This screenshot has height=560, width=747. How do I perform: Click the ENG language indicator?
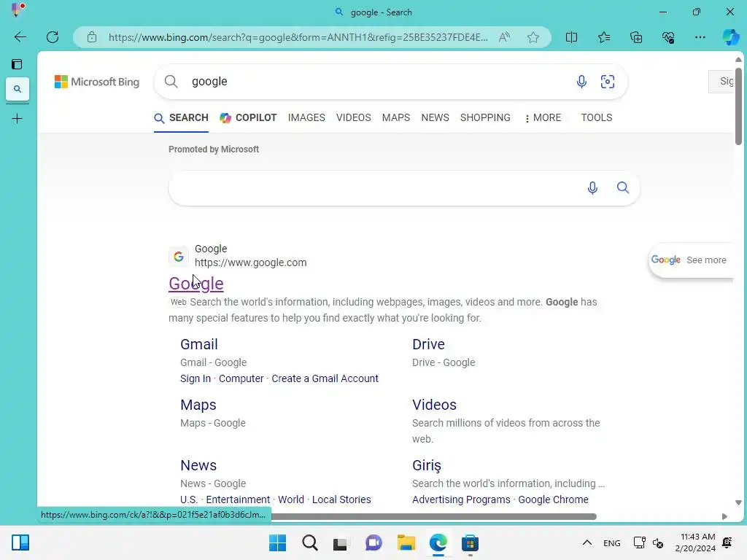tap(612, 542)
